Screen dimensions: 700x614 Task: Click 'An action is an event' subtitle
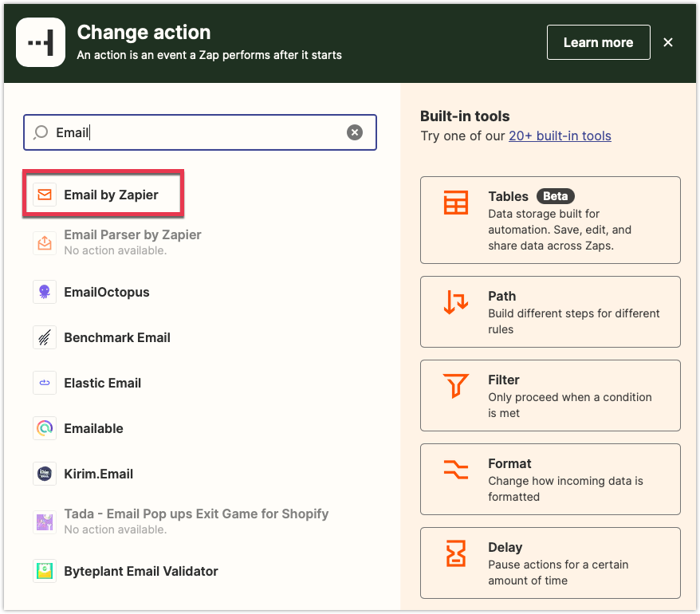210,55
